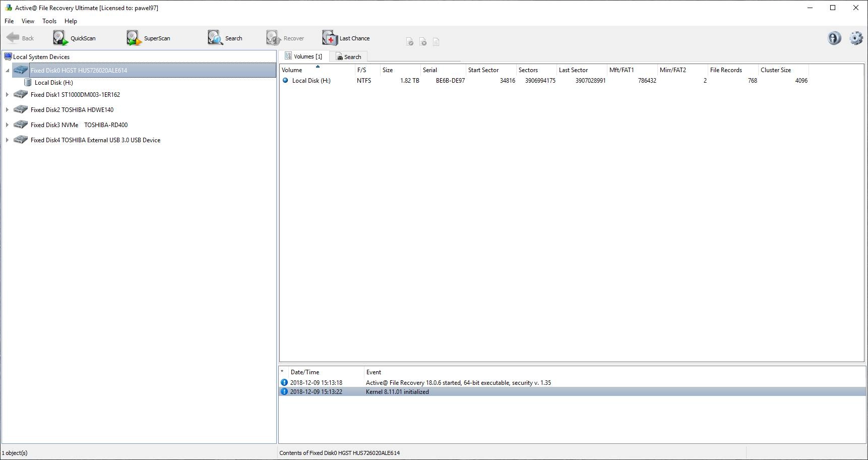Click the asterisk log column header
The width and height of the screenshot is (868, 460).
click(x=283, y=372)
